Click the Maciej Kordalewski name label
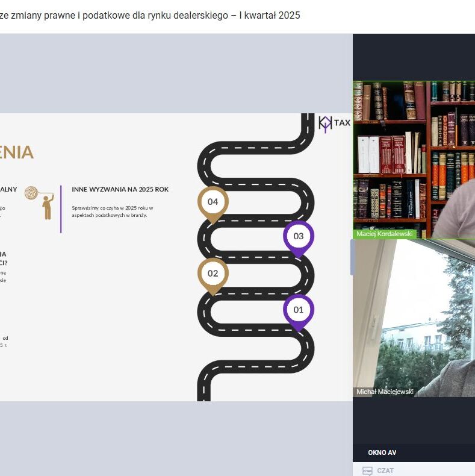Viewport: 475px width, 476px height. tap(385, 234)
